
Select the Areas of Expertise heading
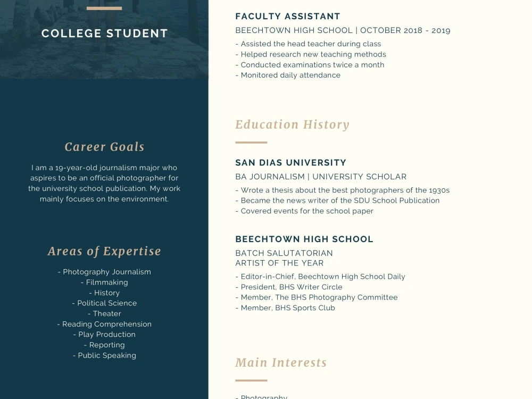(104, 252)
